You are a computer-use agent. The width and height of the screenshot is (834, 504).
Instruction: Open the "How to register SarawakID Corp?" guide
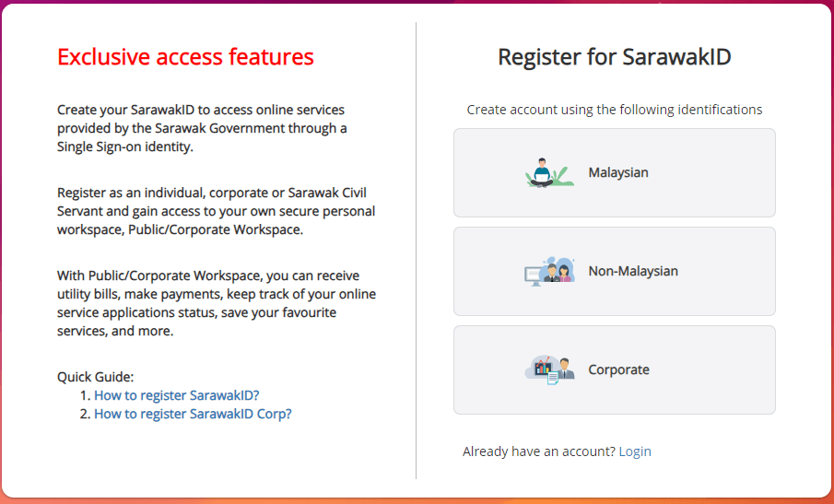coord(193,414)
